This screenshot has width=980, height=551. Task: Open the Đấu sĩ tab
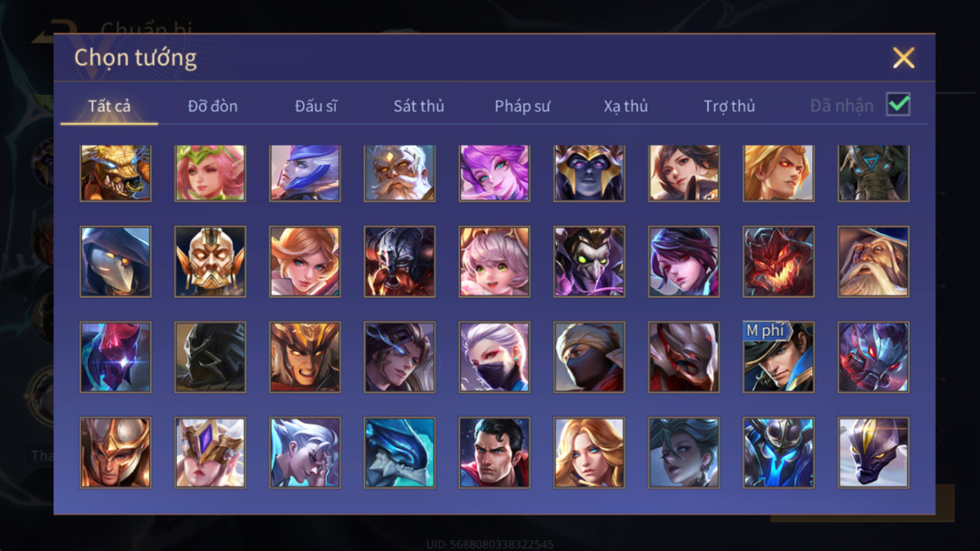coord(316,106)
